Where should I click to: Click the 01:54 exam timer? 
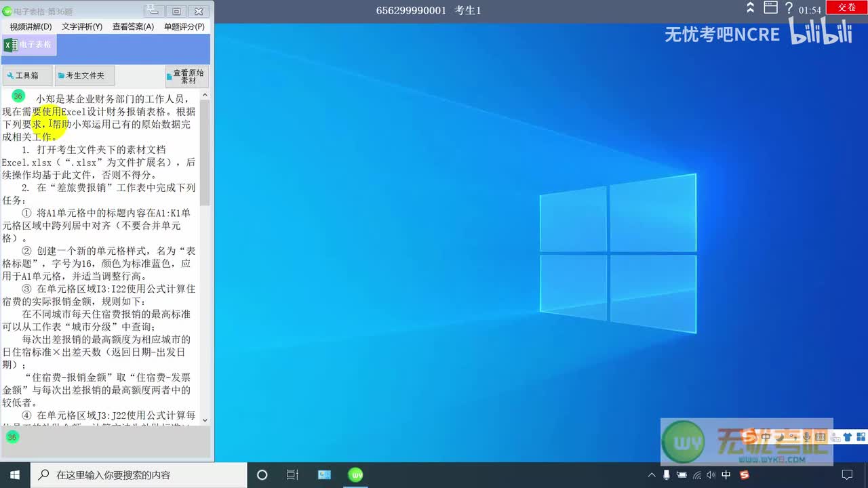click(810, 10)
